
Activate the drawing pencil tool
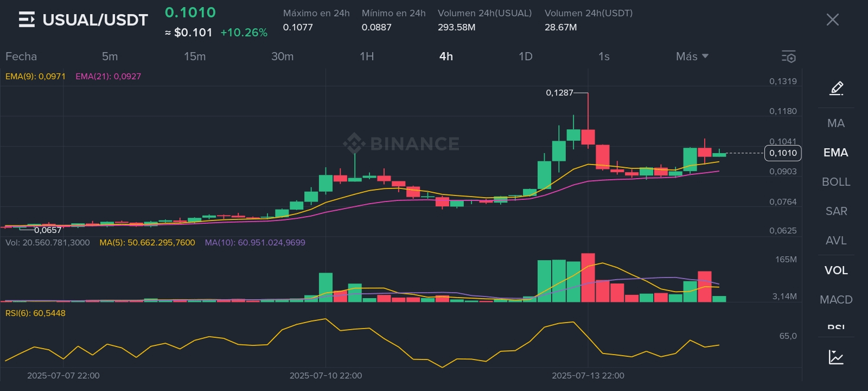coord(836,88)
